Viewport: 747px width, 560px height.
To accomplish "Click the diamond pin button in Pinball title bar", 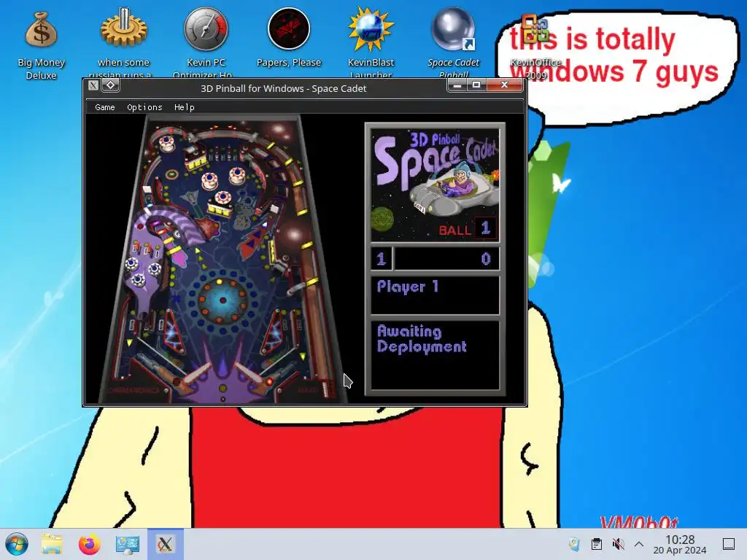I will [x=111, y=85].
